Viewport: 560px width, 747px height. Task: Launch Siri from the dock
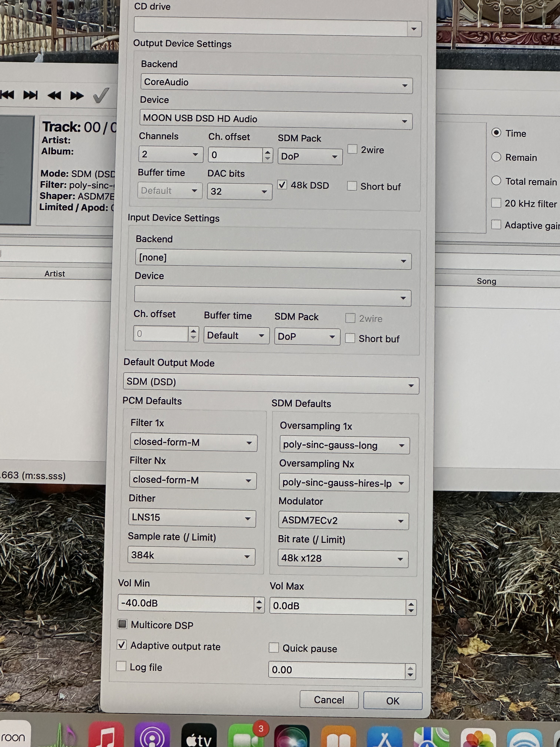point(292,736)
